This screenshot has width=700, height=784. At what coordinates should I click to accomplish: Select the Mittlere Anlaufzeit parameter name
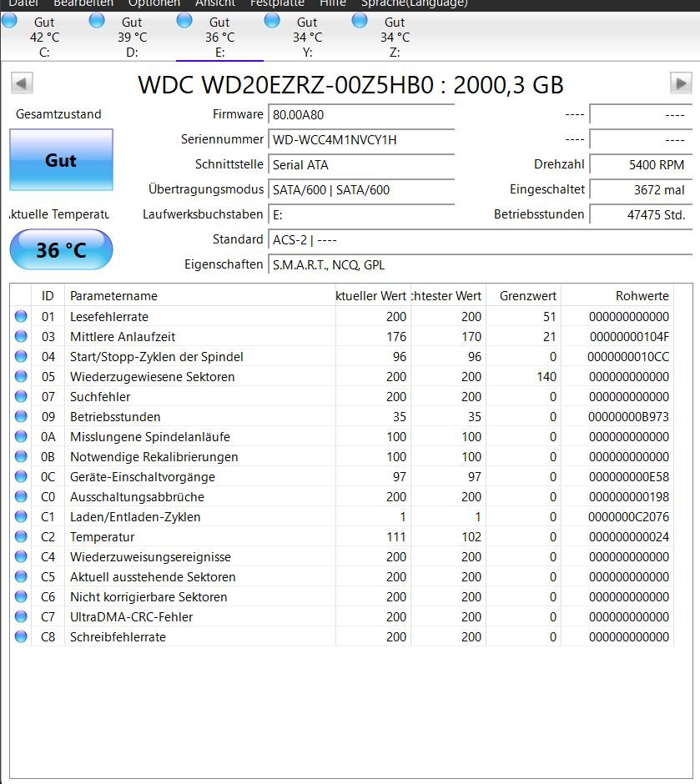tap(123, 336)
